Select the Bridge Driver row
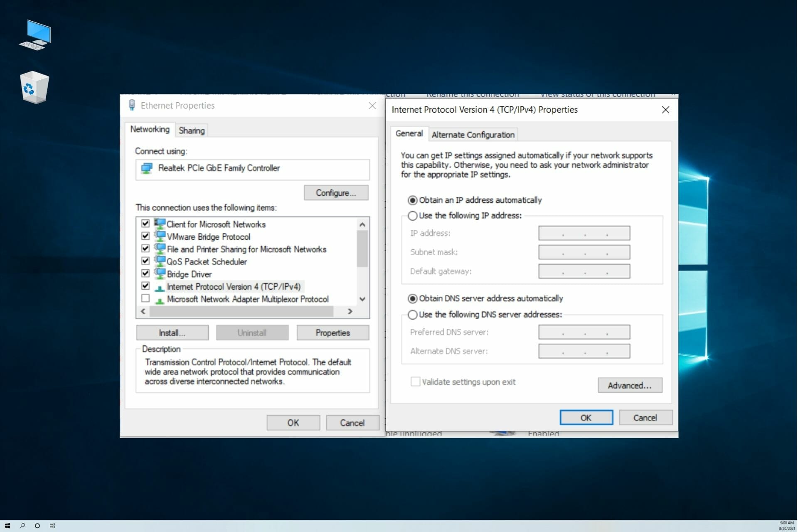 (x=189, y=274)
